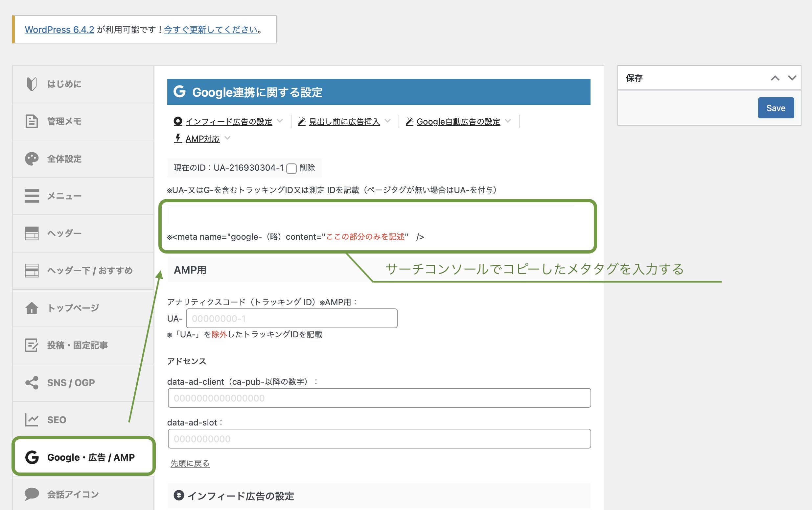The image size is (812, 510).
Task: Click the wand icon beside 見出し前に広告挿入
Action: pyautogui.click(x=302, y=121)
